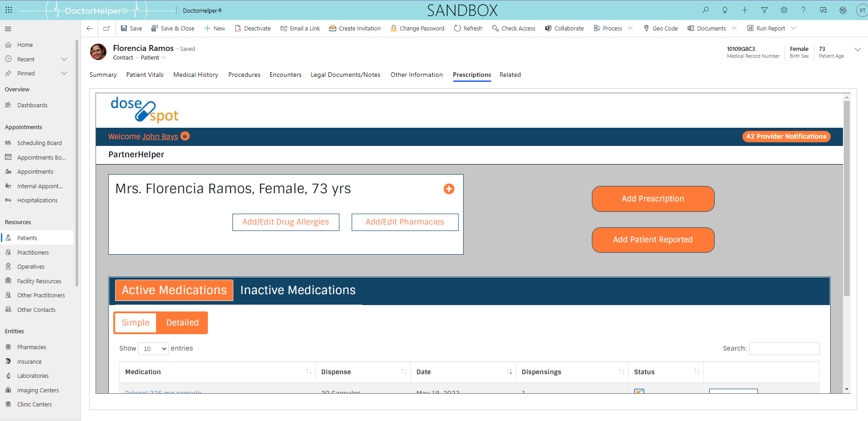Open the app launcher waffle icon
The height and width of the screenshot is (421, 868).
[x=9, y=10]
